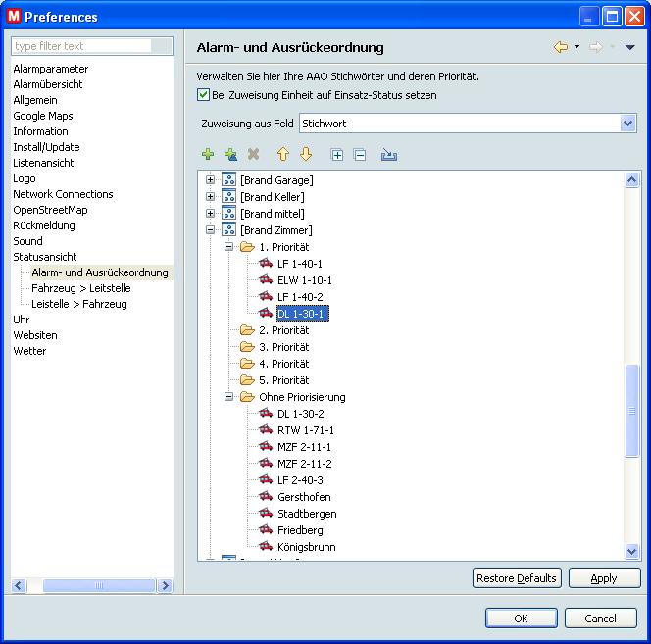Collapse the [Brand Zimmer] node

tap(209, 230)
